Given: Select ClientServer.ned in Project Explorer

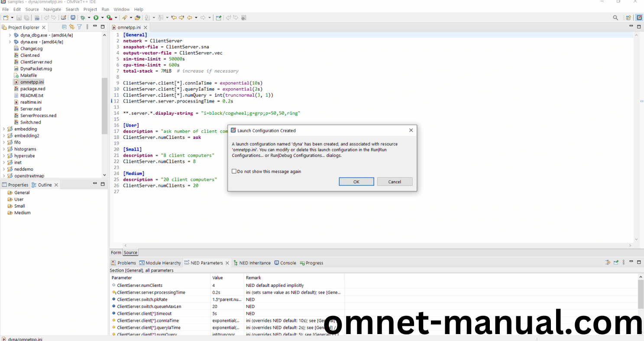Looking at the screenshot, I should tap(36, 62).
